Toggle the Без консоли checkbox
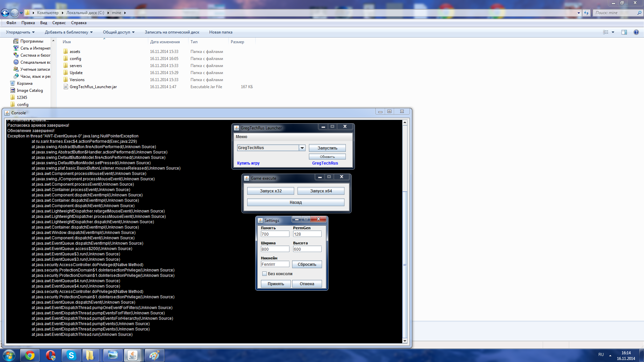The height and width of the screenshot is (362, 644). point(264,274)
